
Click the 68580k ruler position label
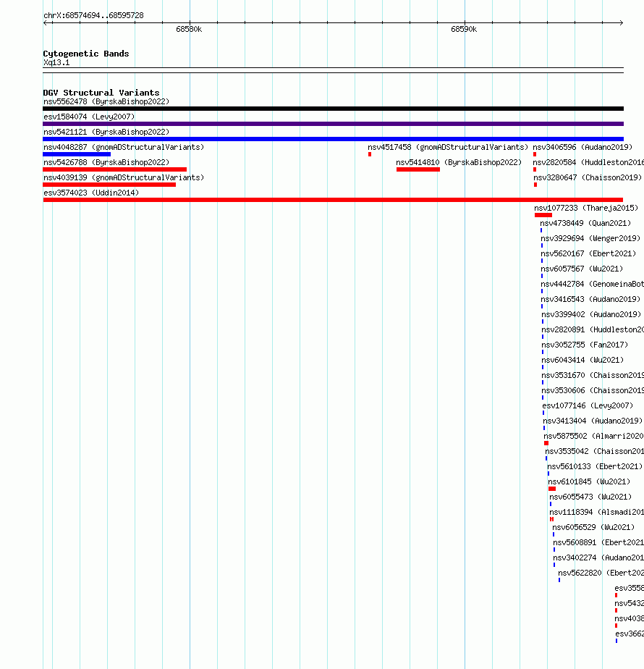point(189,30)
